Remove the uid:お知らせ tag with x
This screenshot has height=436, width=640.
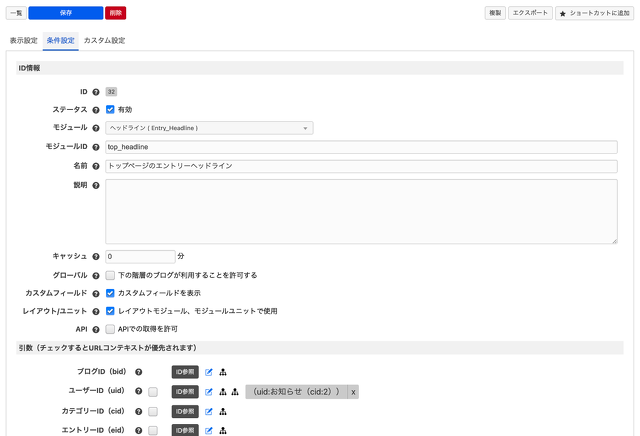[x=353, y=392]
